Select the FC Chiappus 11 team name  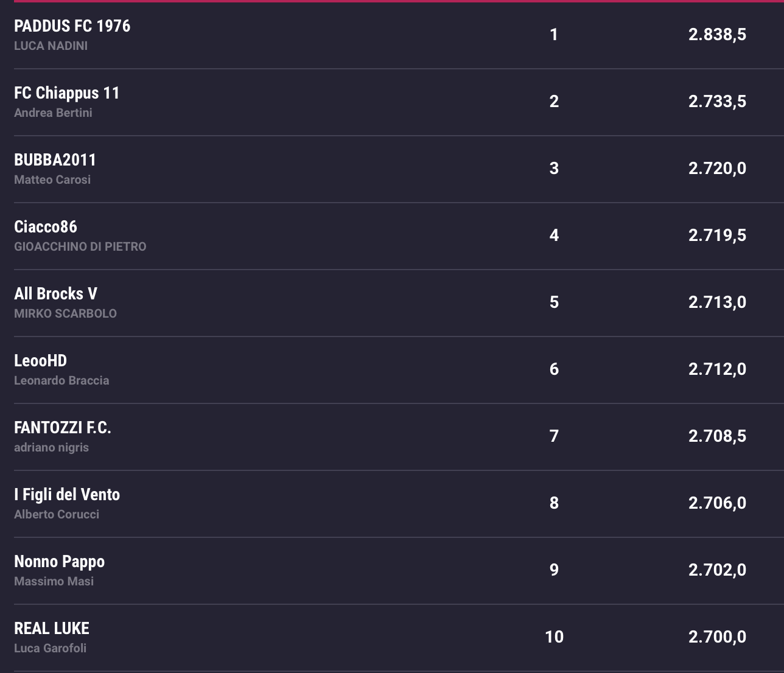point(67,93)
